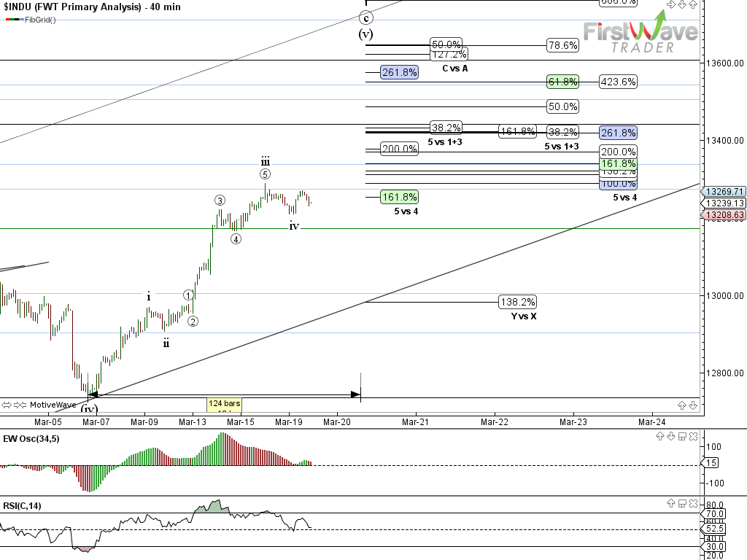Toggle the EW Osc panel layout icon

pyautogui.click(x=681, y=436)
